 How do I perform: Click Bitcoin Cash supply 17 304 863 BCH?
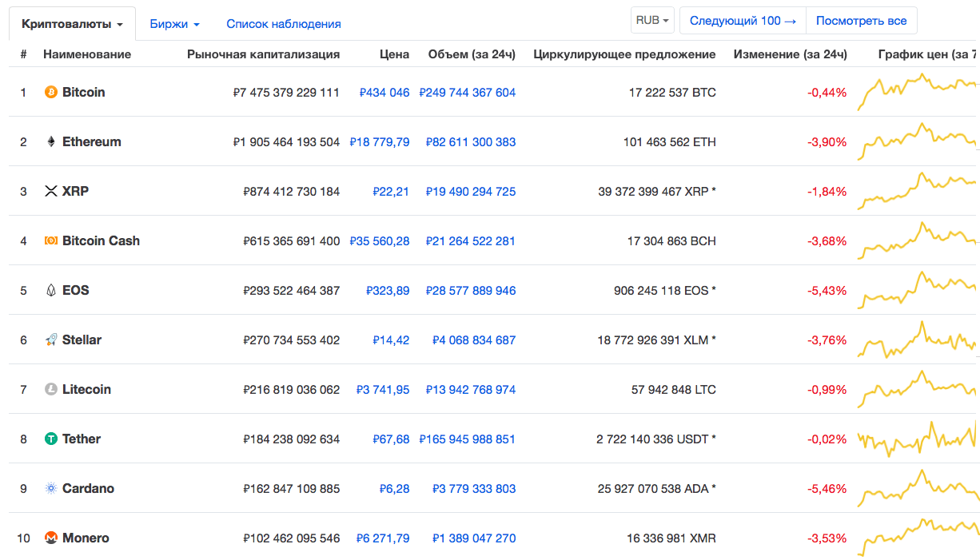coord(672,241)
